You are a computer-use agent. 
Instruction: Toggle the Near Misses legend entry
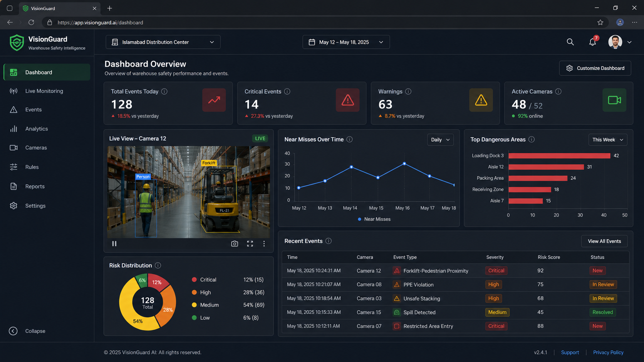pos(374,219)
